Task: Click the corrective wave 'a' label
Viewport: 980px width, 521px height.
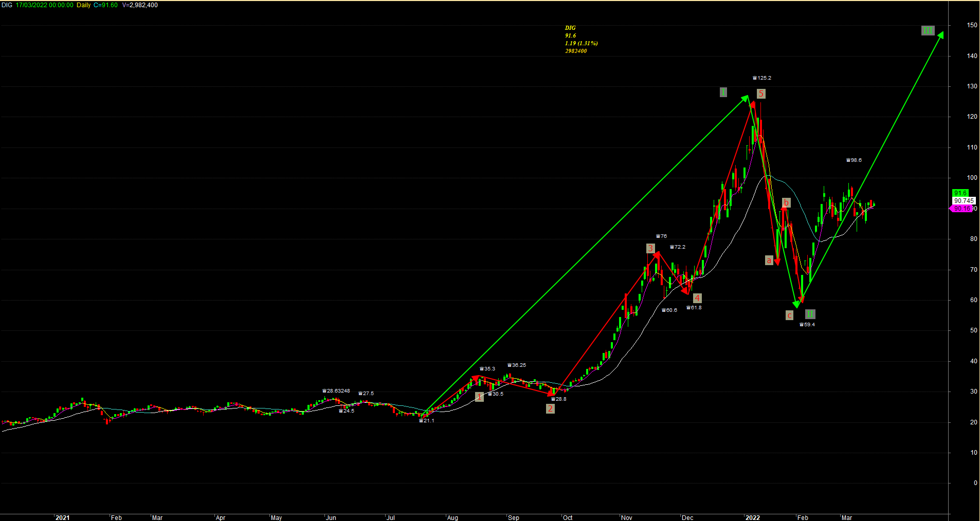Action: [x=769, y=260]
